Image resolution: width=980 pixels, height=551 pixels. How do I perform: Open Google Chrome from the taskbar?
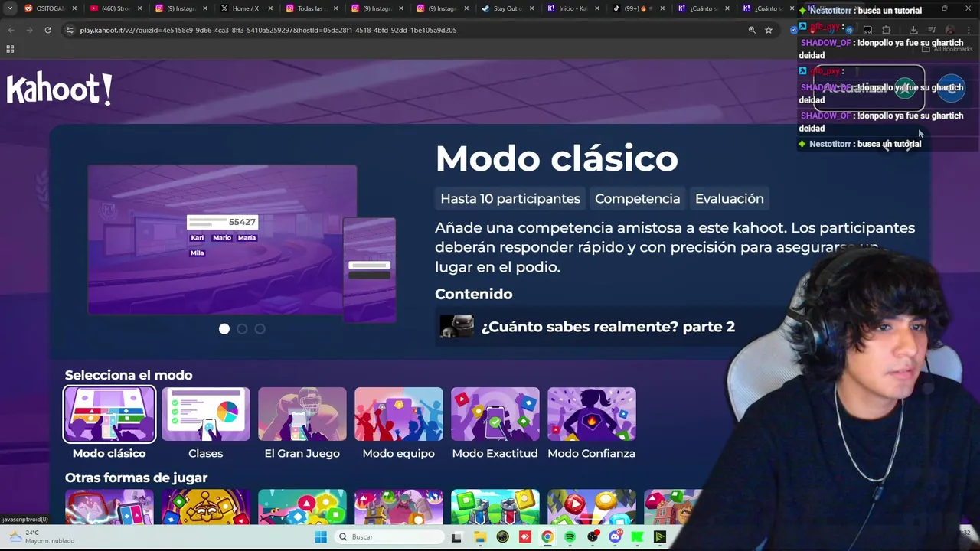pyautogui.click(x=547, y=536)
